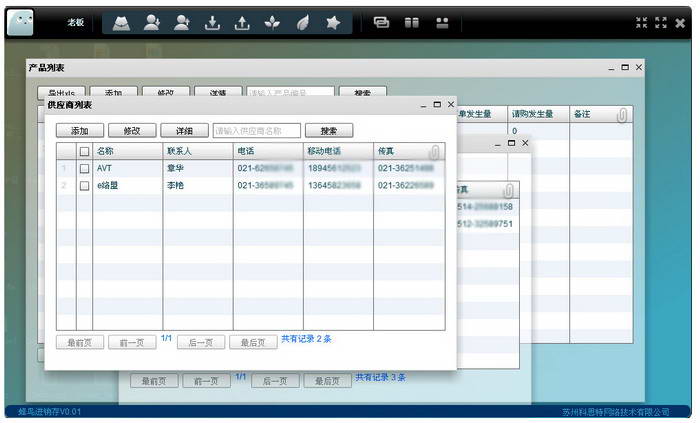Check the e络盟 supplier row checkbox
The image size is (700, 423).
pos(84,186)
